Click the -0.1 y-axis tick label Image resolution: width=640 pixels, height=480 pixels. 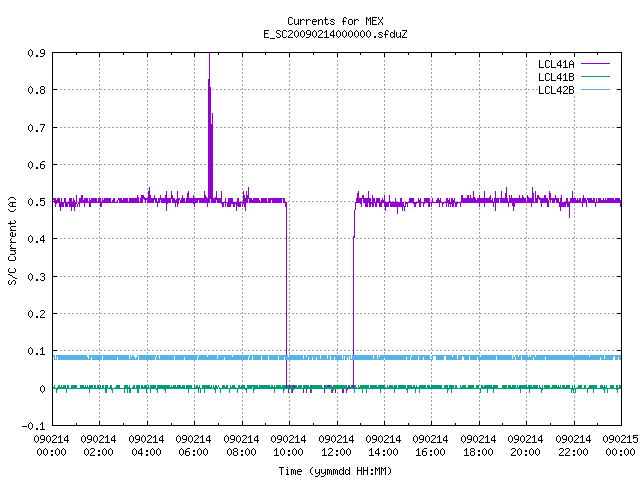[33, 426]
